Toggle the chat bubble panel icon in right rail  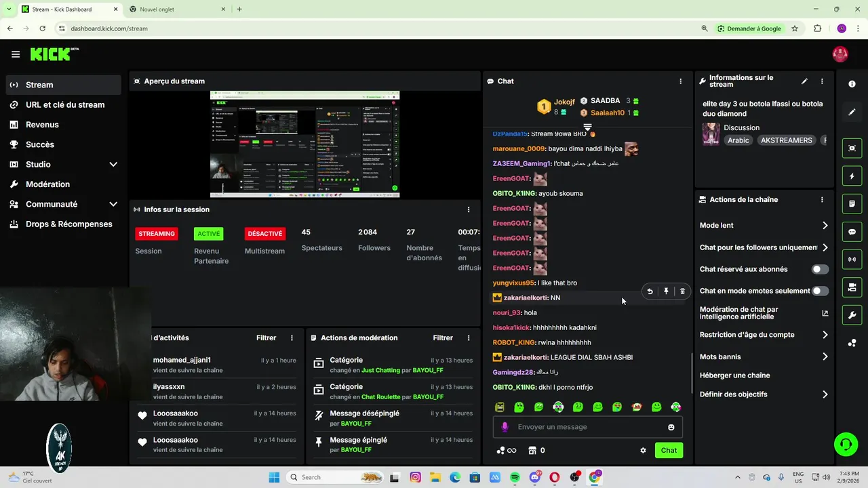[852, 232]
